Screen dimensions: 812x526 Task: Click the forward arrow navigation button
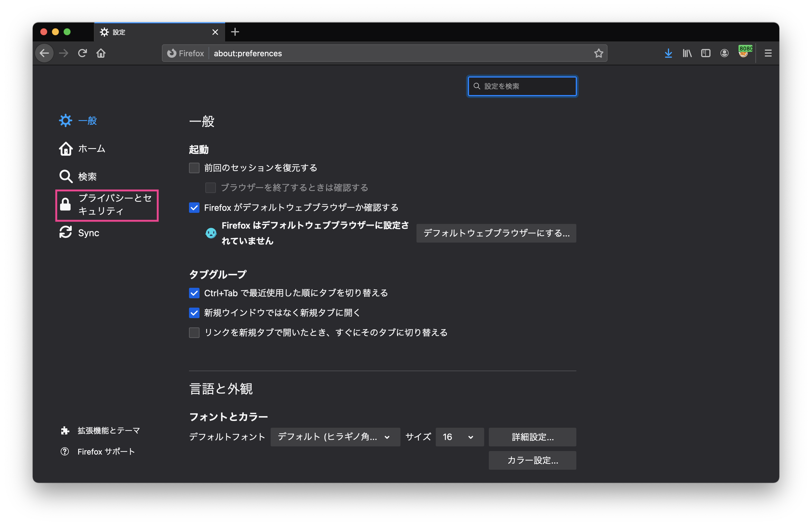pyautogui.click(x=64, y=53)
